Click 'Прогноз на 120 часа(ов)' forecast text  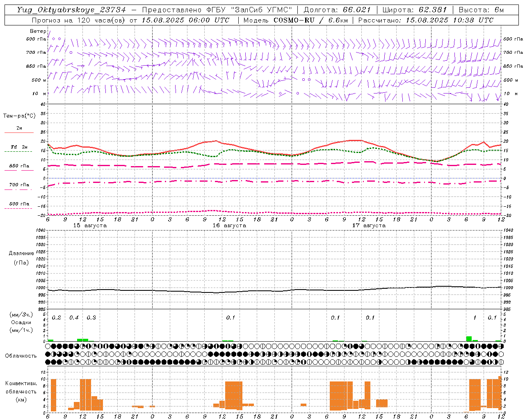click(x=79, y=20)
